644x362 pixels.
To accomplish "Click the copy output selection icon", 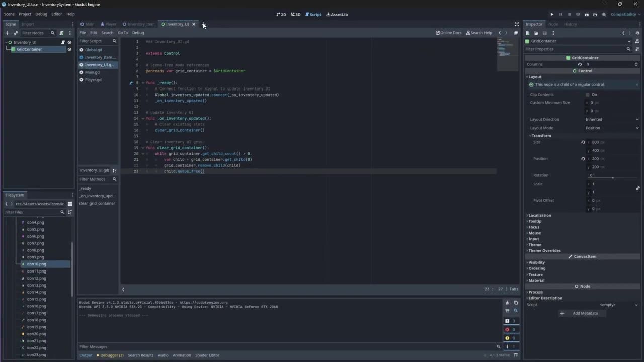I will 516,303.
